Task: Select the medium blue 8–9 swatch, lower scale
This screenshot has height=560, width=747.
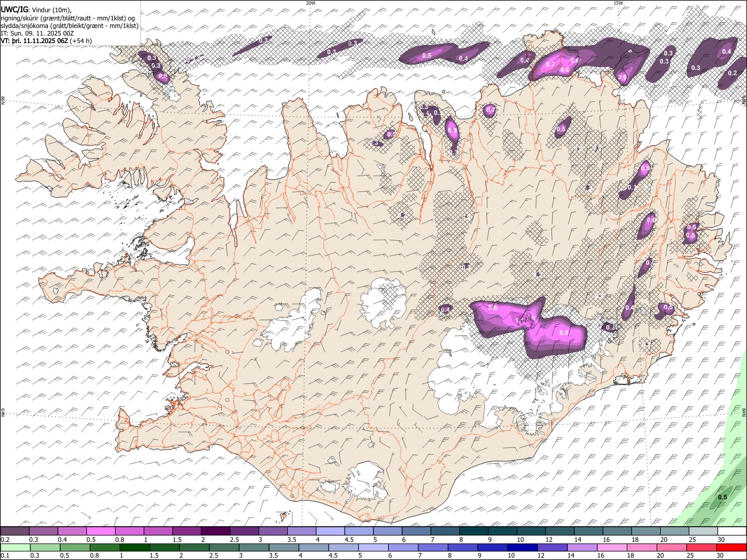Action: [463, 547]
